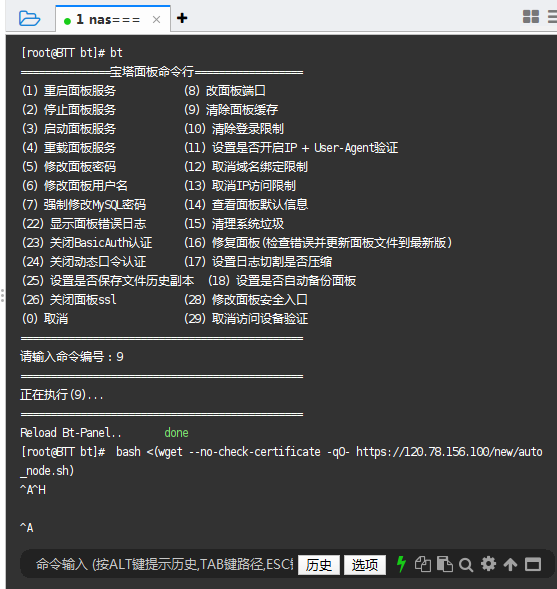Viewport: 557px width, 589px height.
Task: Click the '(24) 关闭动态口令认证' text
Action: (84, 262)
